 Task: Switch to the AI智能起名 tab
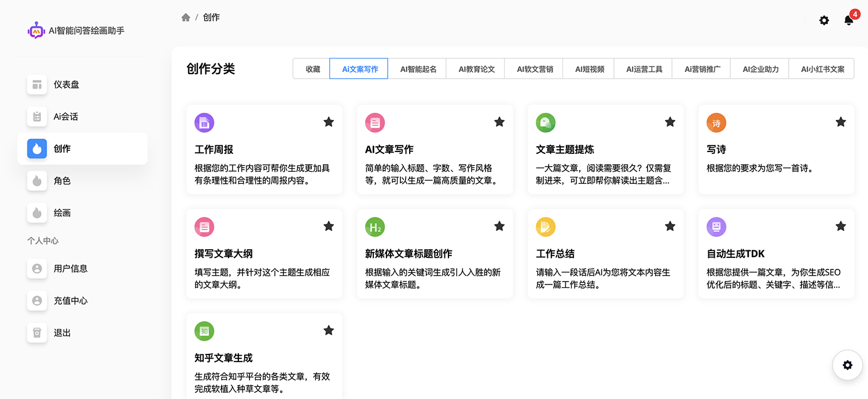pyautogui.click(x=418, y=69)
